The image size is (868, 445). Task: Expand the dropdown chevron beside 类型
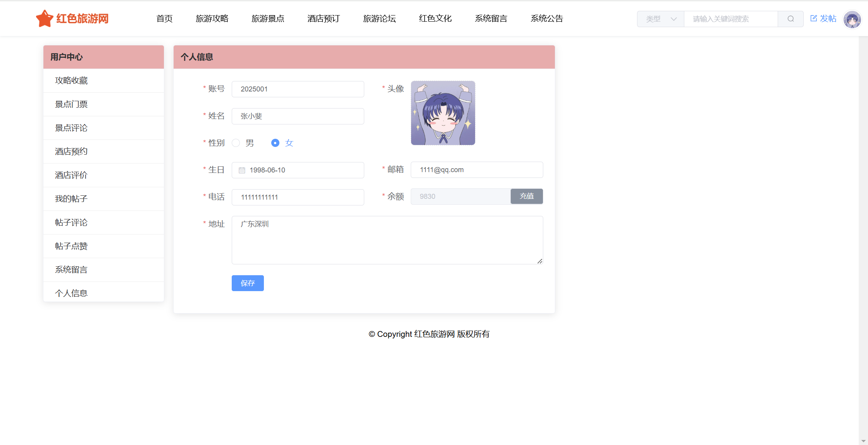click(673, 19)
